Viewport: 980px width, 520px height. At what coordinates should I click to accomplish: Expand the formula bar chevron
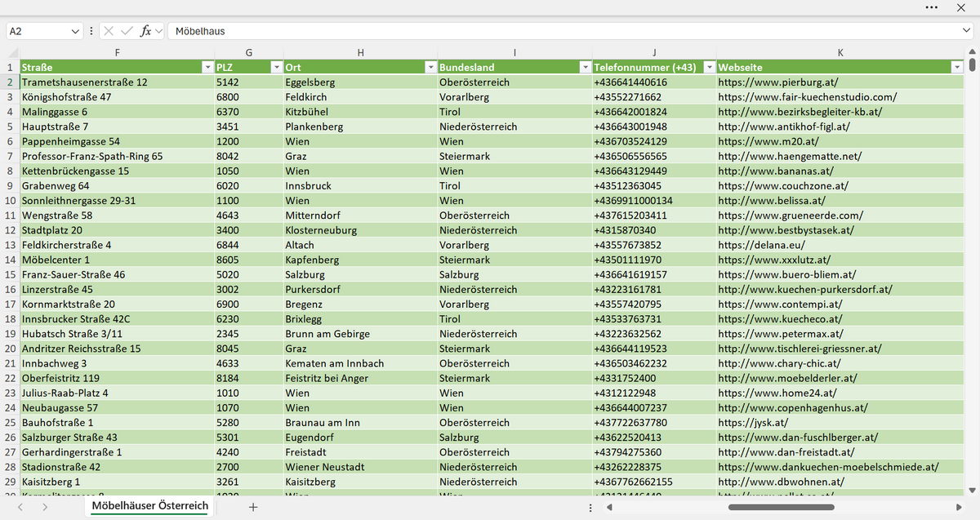point(966,31)
